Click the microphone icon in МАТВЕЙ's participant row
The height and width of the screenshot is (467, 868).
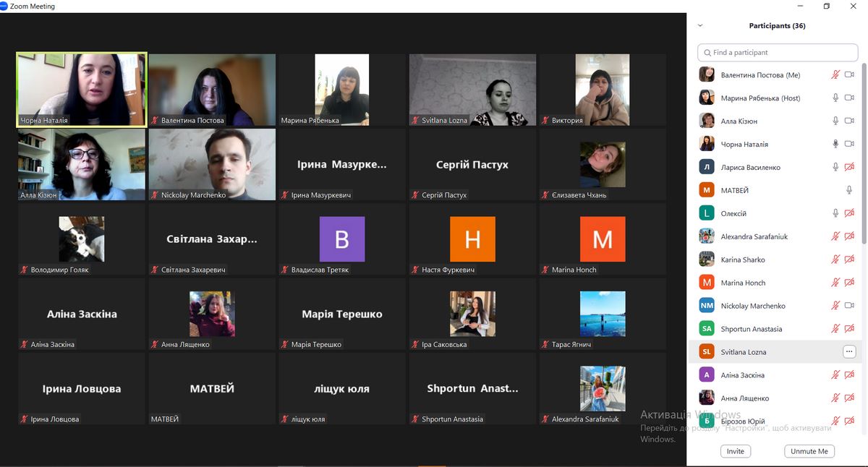pyautogui.click(x=849, y=190)
